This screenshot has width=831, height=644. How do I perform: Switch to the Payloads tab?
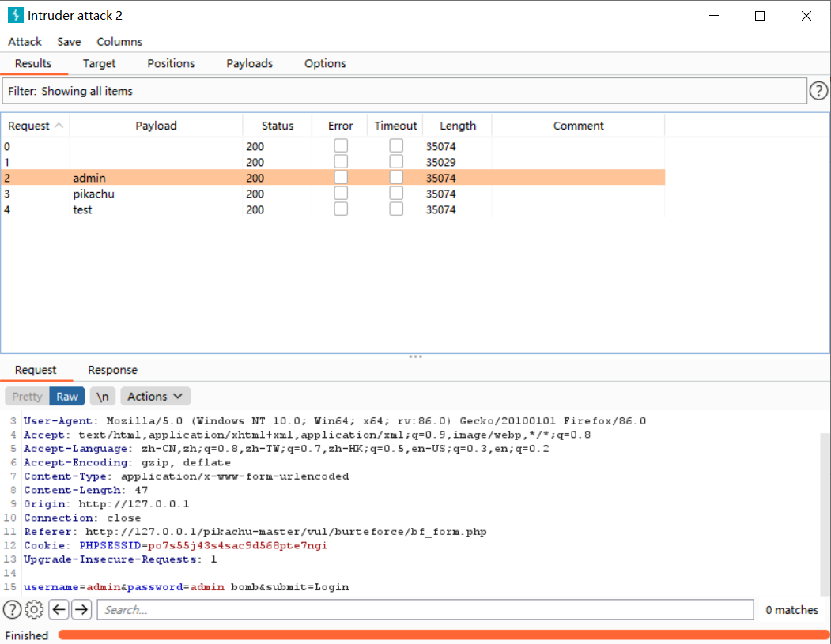pos(249,63)
